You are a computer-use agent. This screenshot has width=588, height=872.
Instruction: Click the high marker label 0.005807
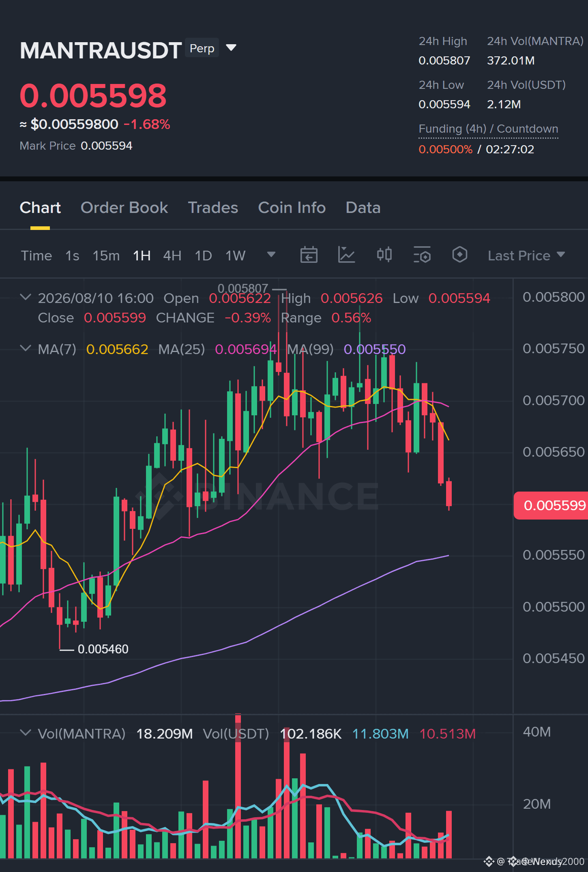(243, 288)
